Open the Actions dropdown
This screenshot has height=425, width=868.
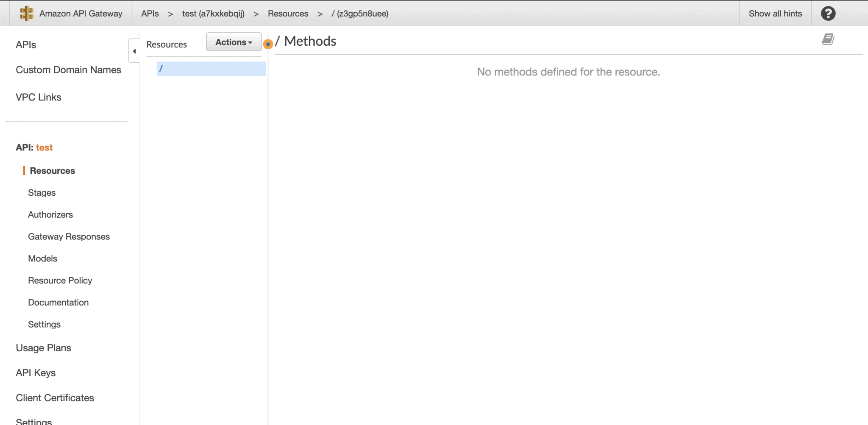click(x=233, y=42)
